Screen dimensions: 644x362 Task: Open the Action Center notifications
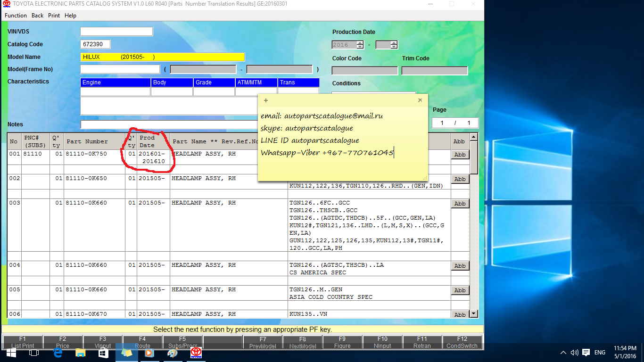(586, 353)
